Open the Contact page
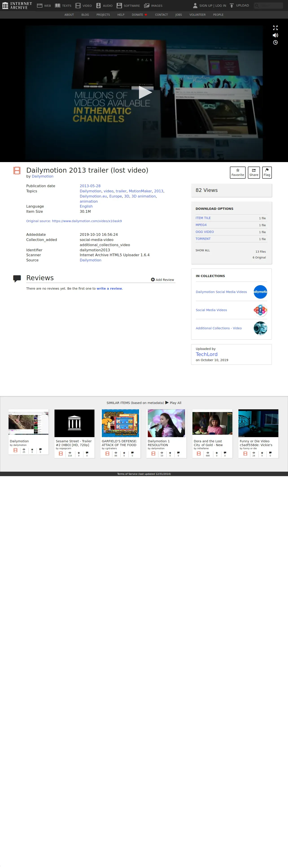 click(161, 15)
